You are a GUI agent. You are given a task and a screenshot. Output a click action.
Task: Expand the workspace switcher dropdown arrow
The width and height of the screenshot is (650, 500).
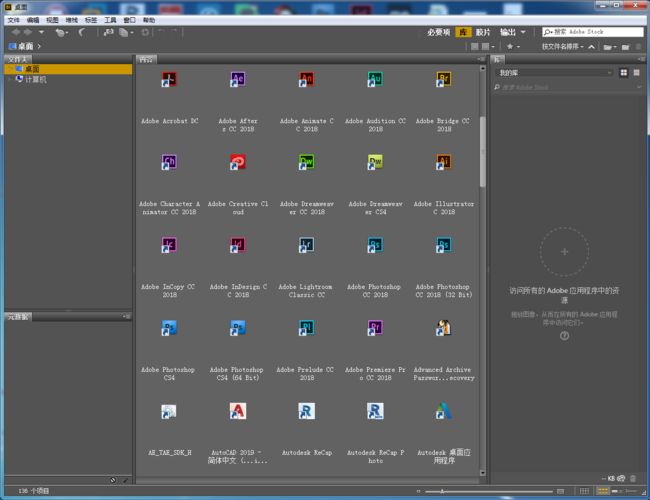[x=523, y=32]
